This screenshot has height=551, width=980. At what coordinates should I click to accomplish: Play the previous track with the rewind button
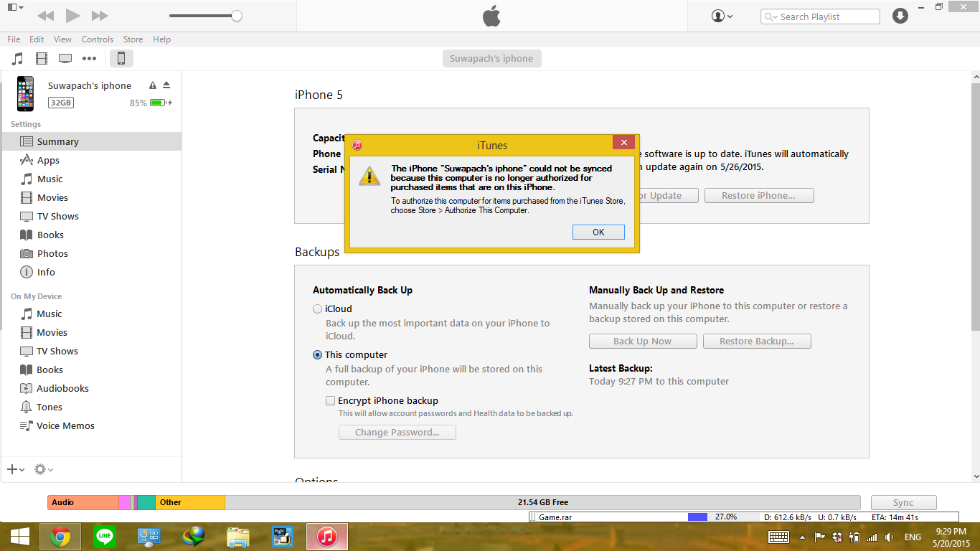(x=45, y=16)
